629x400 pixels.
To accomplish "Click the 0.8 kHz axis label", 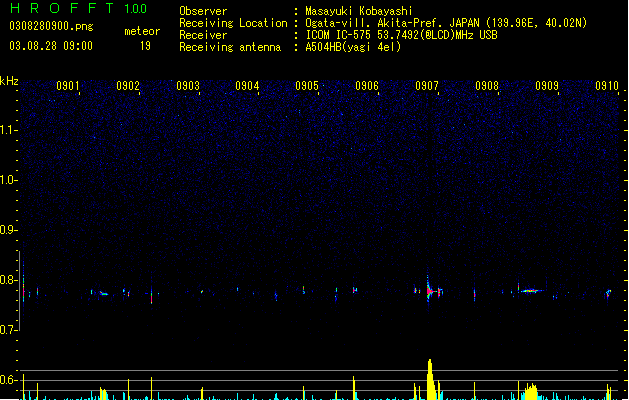I will [x=9, y=280].
